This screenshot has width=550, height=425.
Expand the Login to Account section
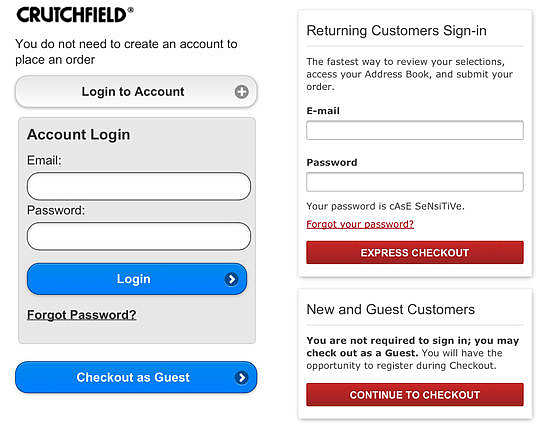click(x=136, y=92)
